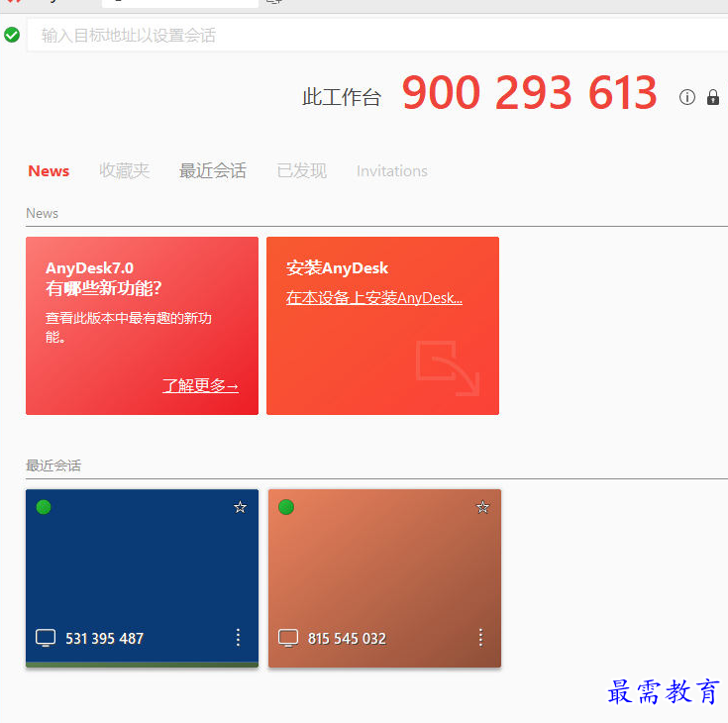This screenshot has width=728, height=723.
Task: Switch to the 最近会话 tab
Action: pos(213,171)
